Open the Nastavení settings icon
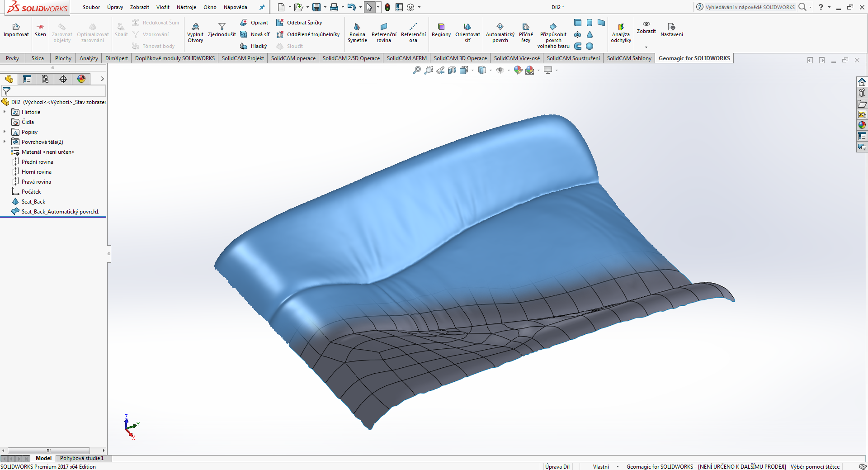The image size is (868, 470). (672, 27)
